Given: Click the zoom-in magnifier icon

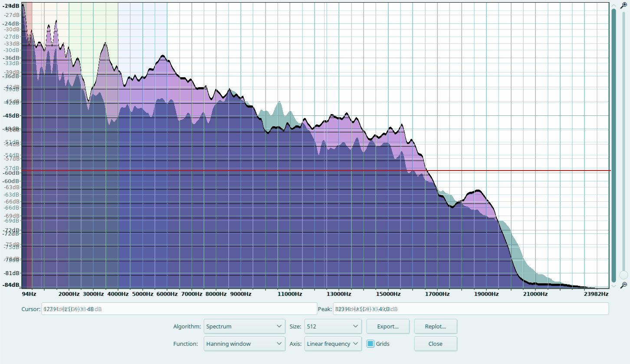Looking at the screenshot, I should (x=624, y=5).
